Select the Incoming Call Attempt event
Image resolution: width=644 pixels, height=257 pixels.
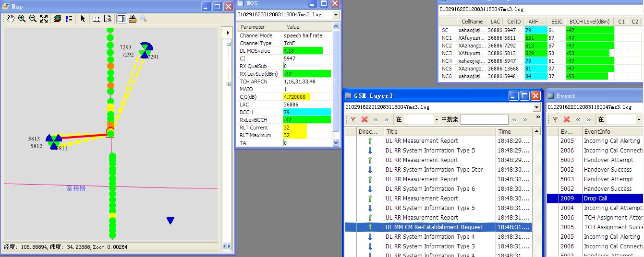click(x=595, y=208)
